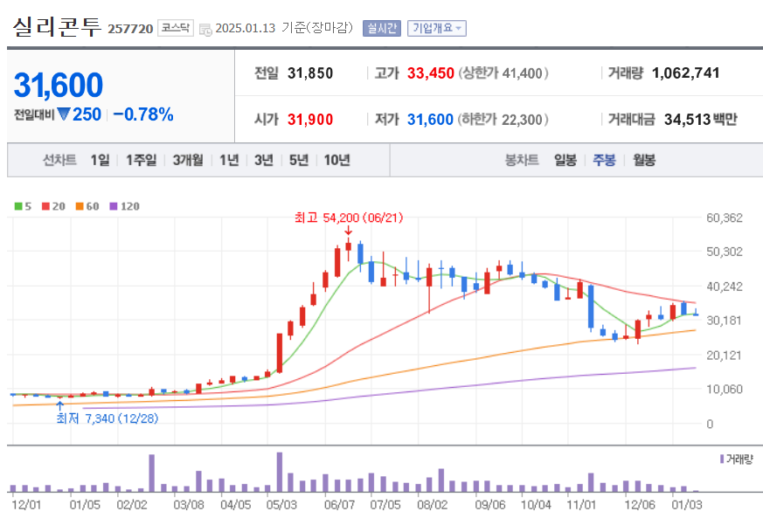
Task: Click the 시가 value 31,900
Action: pos(310,120)
